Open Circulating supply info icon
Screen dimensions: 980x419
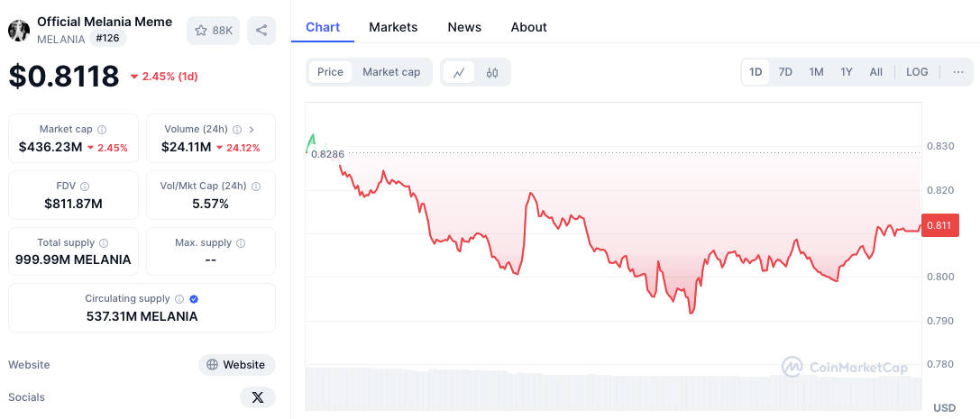[x=179, y=299]
